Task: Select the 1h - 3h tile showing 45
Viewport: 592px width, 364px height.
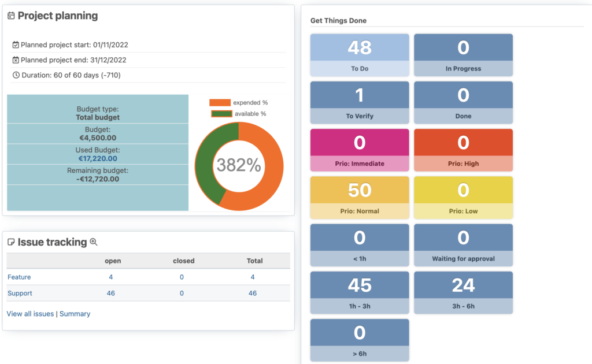Action: click(x=359, y=292)
